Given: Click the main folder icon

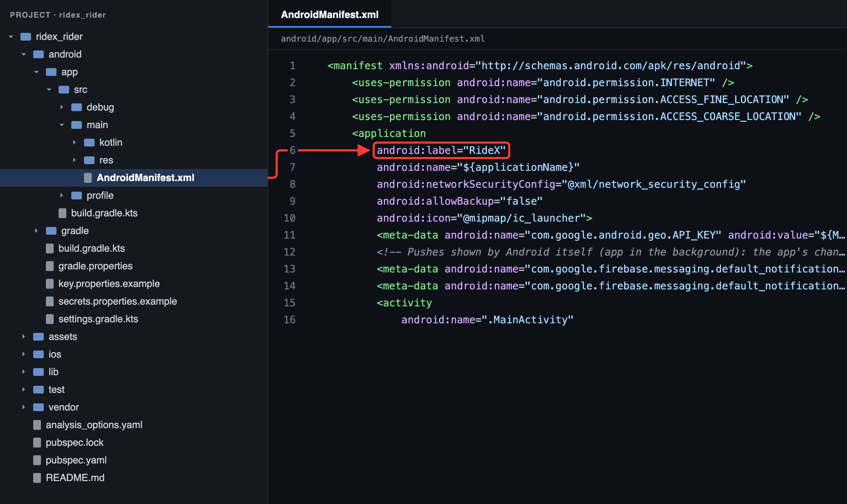Looking at the screenshot, I should (77, 125).
